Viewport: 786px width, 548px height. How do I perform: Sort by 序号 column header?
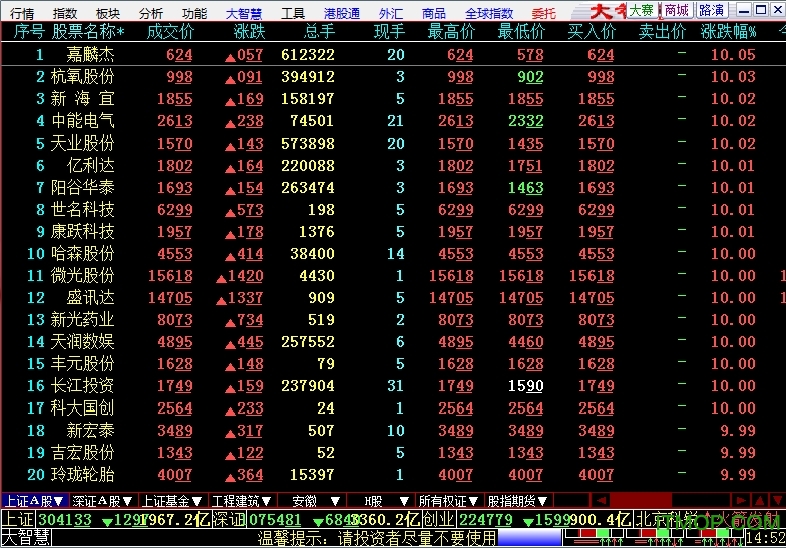pyautogui.click(x=29, y=32)
